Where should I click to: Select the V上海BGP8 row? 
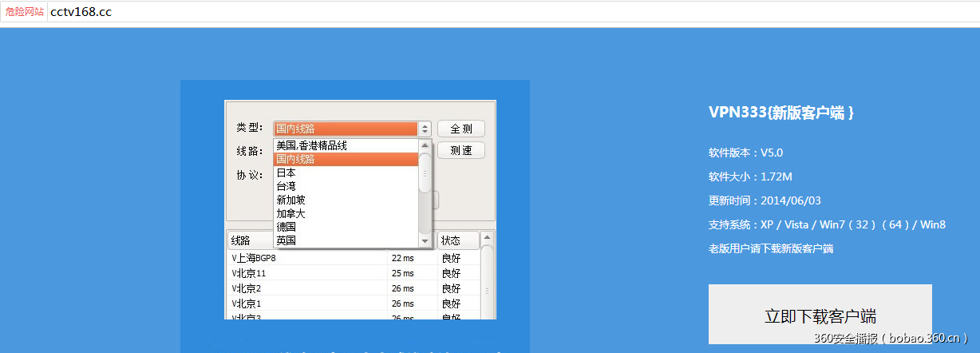click(354, 258)
